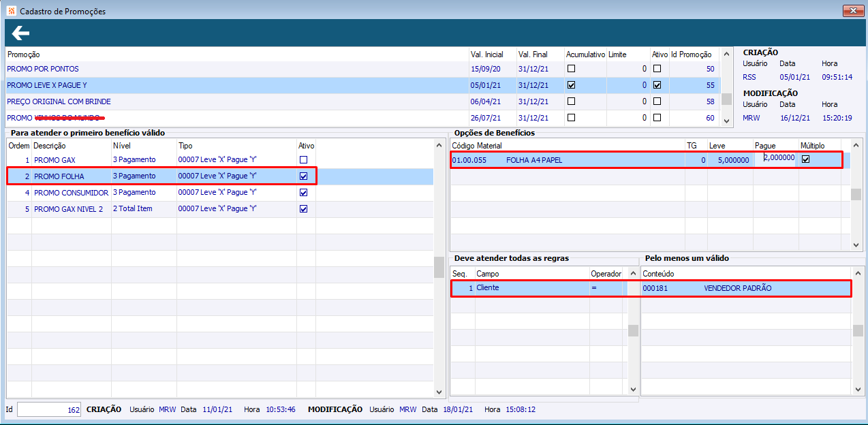The height and width of the screenshot is (425, 868).
Task: Select the PROMO GAX NIVEL 2 row
Action: (x=219, y=208)
